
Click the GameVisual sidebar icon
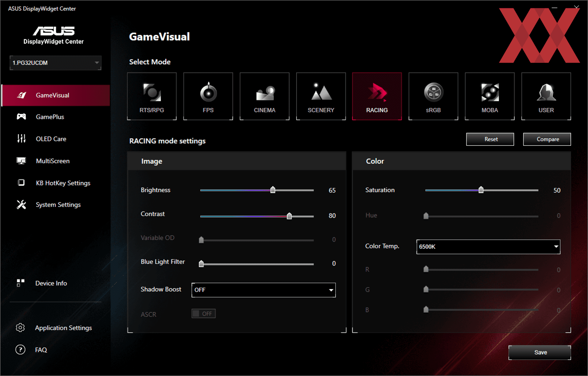point(21,95)
